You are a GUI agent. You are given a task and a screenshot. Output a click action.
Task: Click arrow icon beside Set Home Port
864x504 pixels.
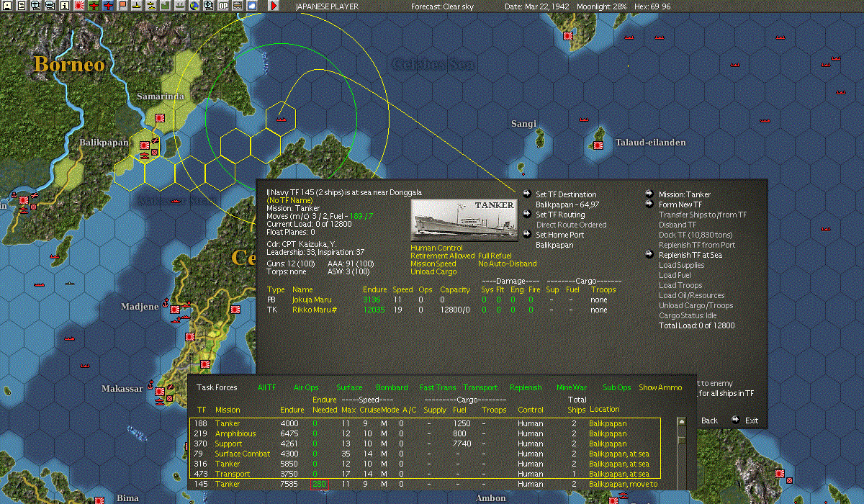(528, 235)
